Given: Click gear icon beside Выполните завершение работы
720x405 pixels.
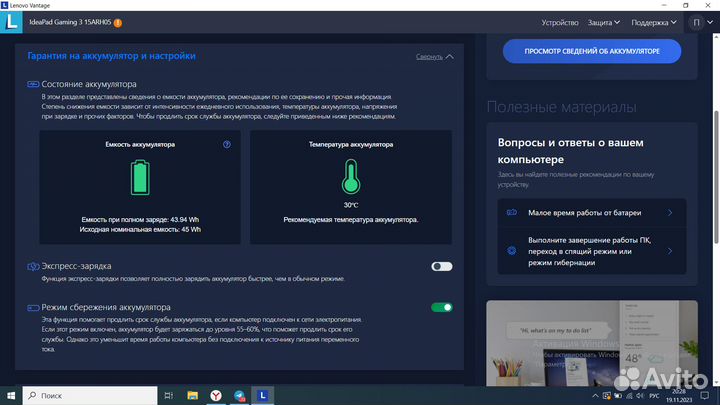Looking at the screenshot, I should 512,251.
